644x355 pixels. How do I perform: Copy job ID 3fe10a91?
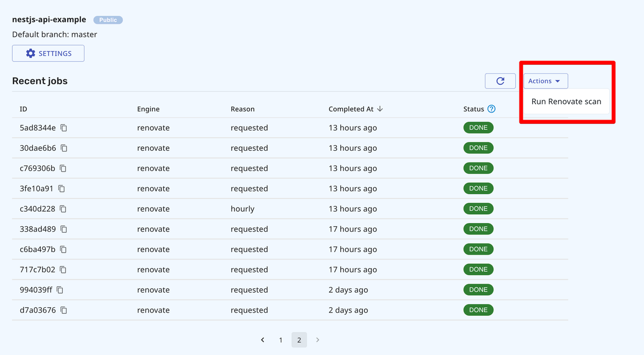click(62, 189)
